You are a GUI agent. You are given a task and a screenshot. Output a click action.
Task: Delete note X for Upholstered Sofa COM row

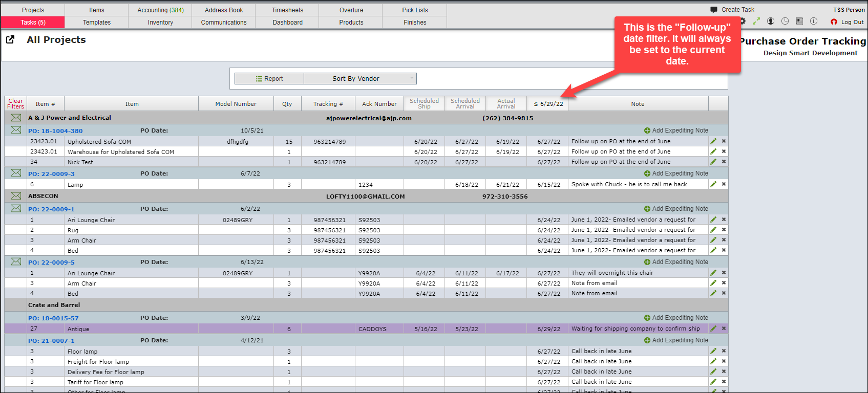tap(724, 141)
